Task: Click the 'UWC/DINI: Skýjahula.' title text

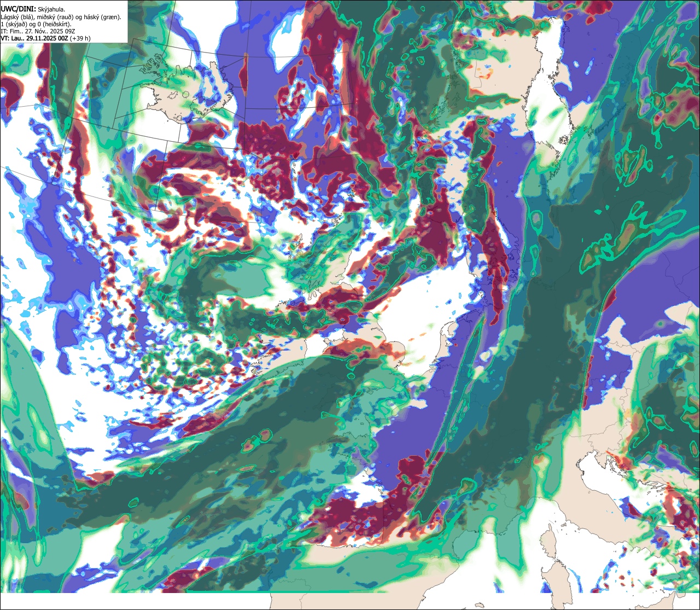Action: pyautogui.click(x=34, y=10)
